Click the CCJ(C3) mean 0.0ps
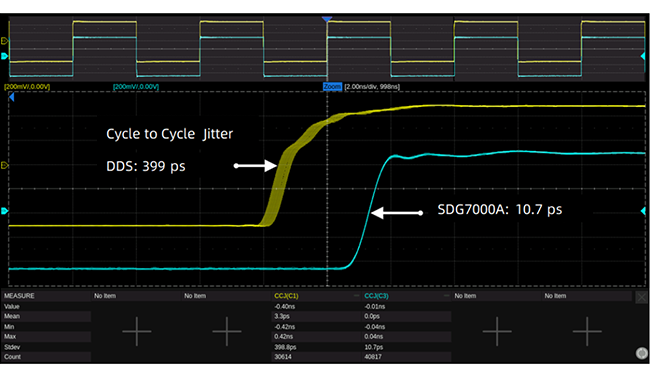The image size is (650, 380). click(372, 316)
